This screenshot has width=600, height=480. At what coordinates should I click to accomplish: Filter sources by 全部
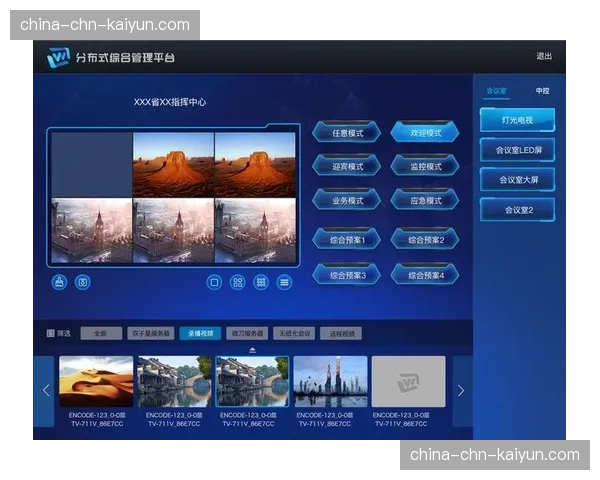coord(101,333)
